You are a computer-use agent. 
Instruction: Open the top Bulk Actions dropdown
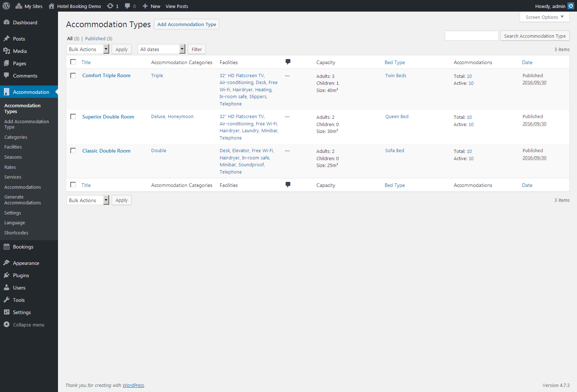pyautogui.click(x=88, y=49)
